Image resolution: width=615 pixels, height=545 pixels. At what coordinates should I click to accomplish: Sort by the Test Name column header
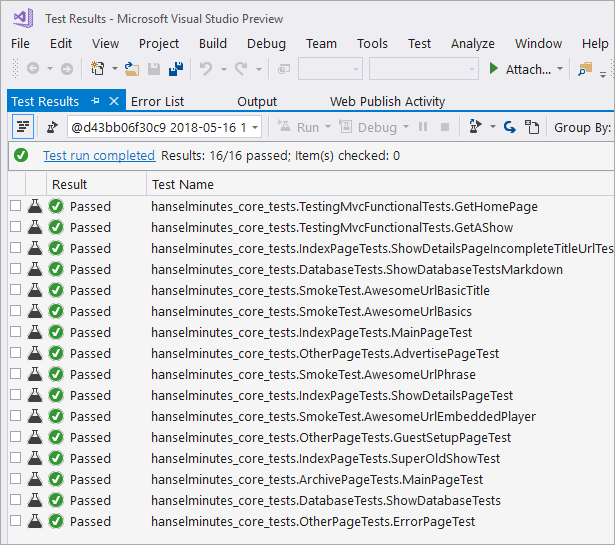pyautogui.click(x=380, y=184)
